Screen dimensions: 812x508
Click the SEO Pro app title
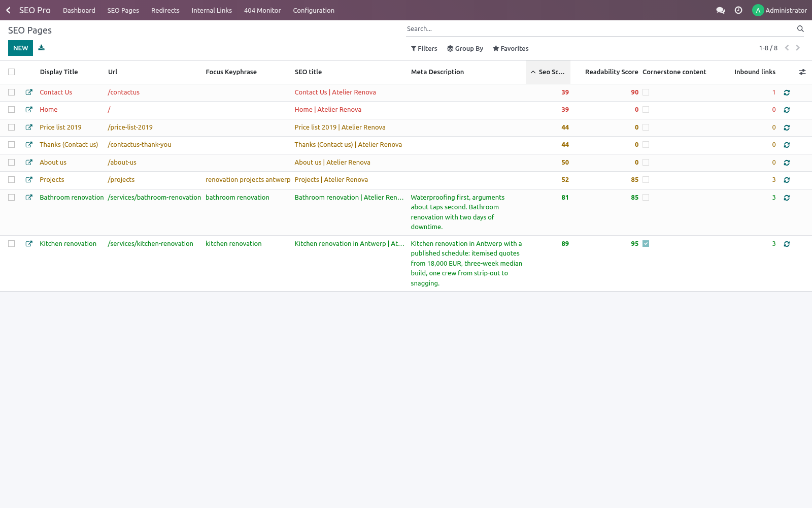[35, 10]
